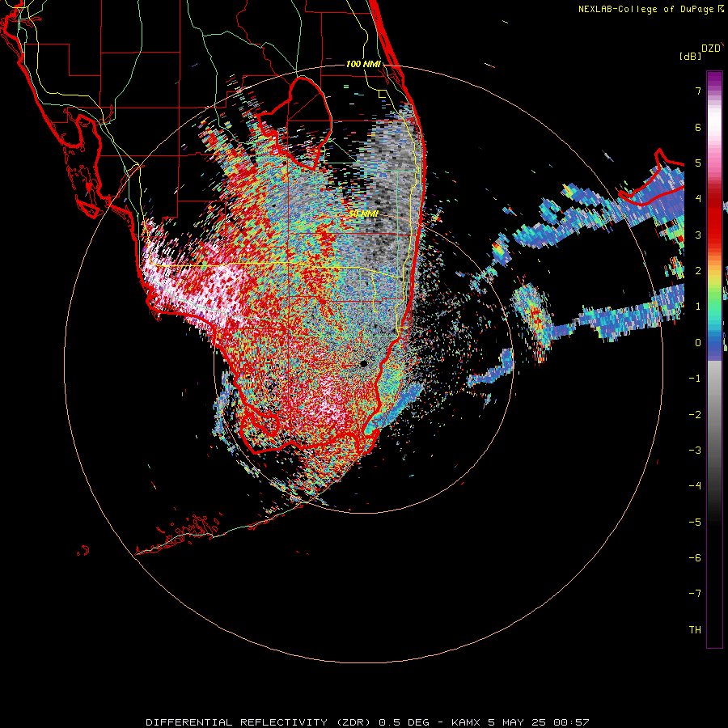Click the 100 NMI range ring label
Screen dimensions: 728x728
[363, 64]
